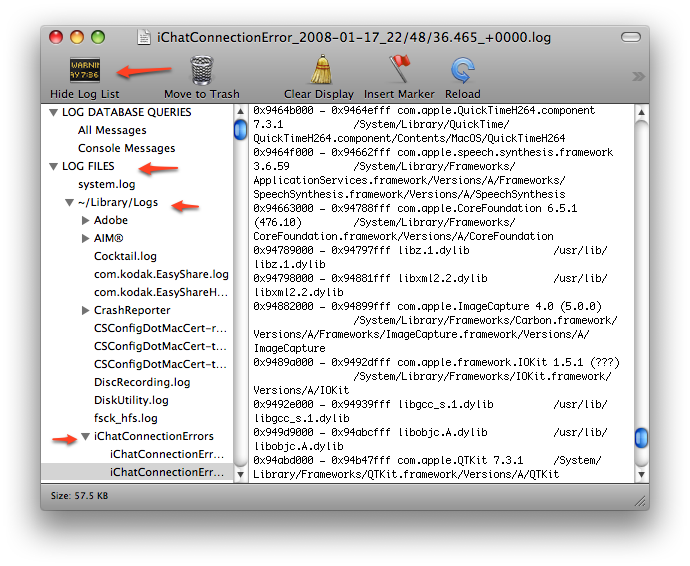
Task: Click the sidebar scroll down arrow
Action: click(x=240, y=475)
